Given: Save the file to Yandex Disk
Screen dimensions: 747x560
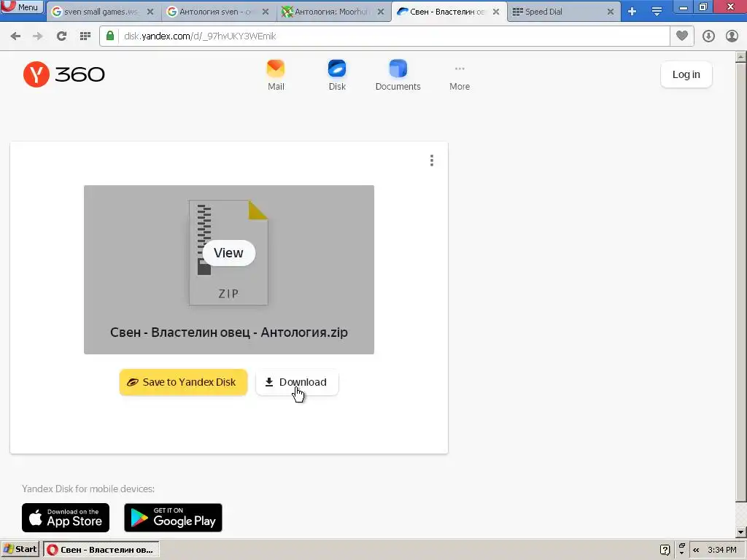Looking at the screenshot, I should (183, 382).
